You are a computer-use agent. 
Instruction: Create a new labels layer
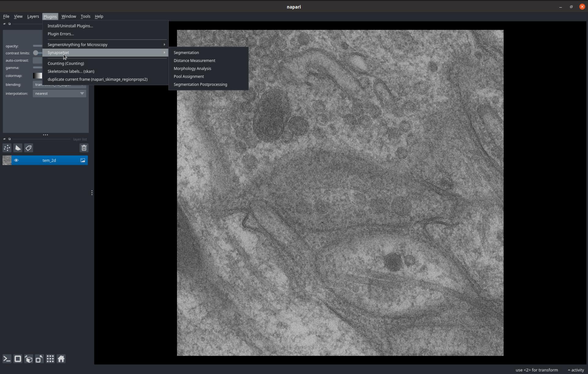tap(29, 148)
